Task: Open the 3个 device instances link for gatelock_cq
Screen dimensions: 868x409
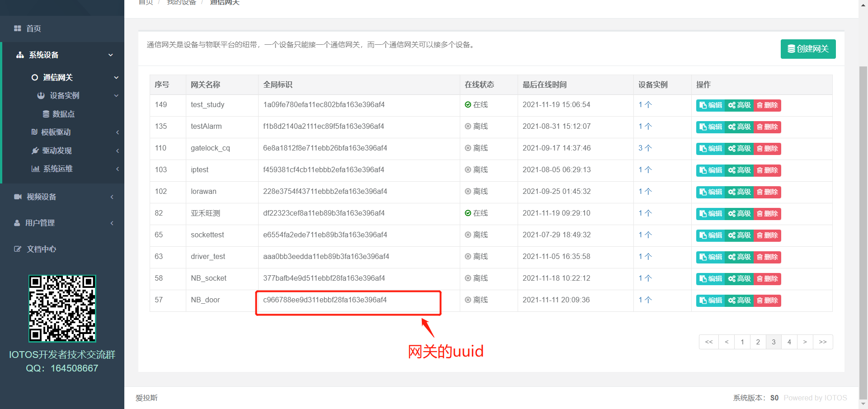Action: pyautogui.click(x=645, y=148)
